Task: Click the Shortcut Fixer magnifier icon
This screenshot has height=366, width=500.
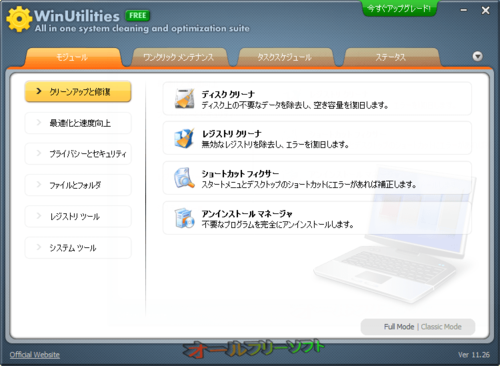Action: [184, 178]
